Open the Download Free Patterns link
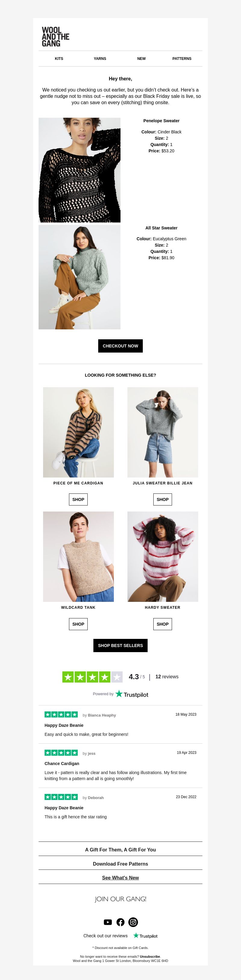The height and width of the screenshot is (980, 241). click(120, 863)
